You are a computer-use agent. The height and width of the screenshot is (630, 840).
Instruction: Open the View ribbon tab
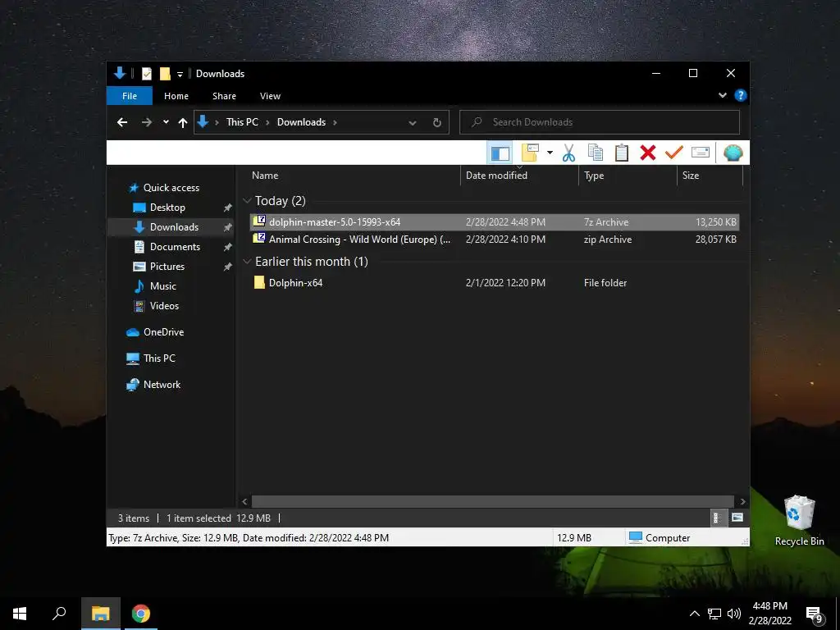[270, 96]
